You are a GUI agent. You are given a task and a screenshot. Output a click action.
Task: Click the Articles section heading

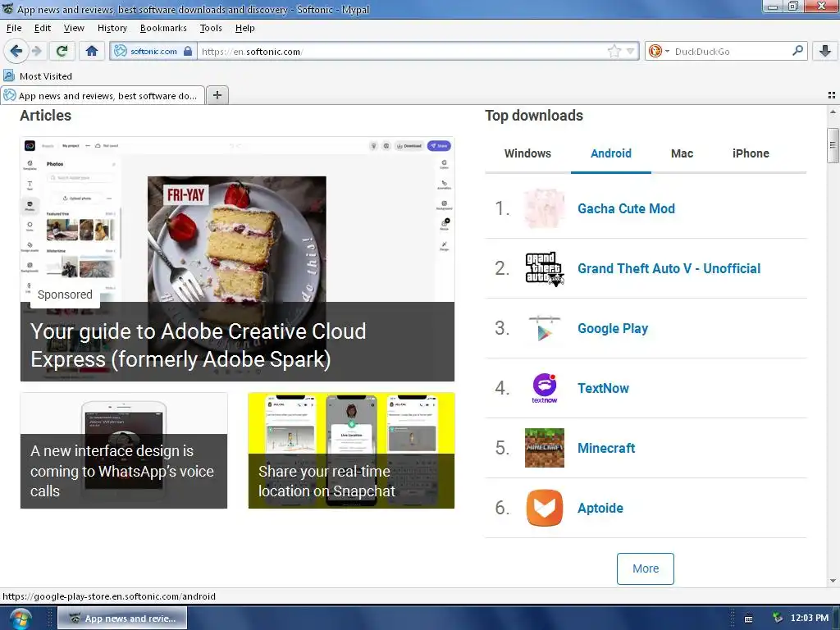pos(46,115)
